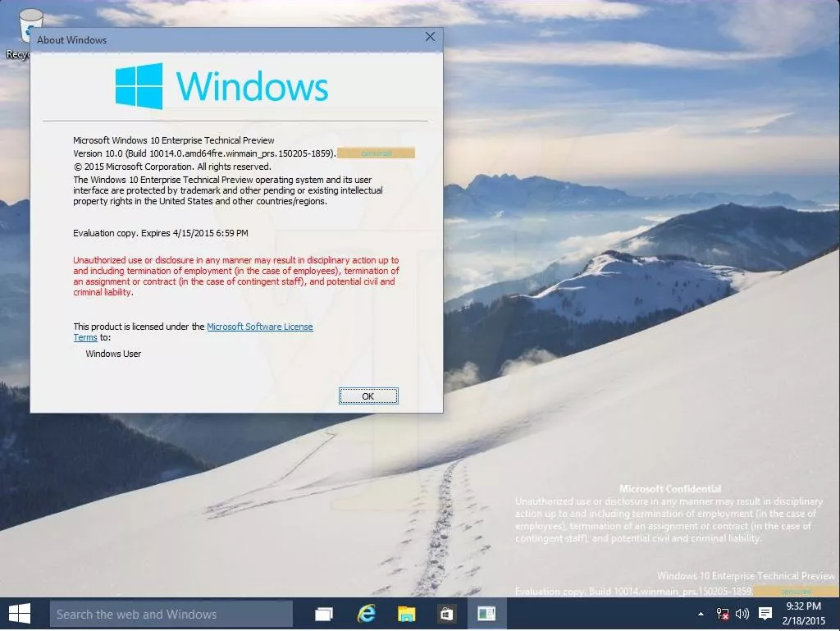
Task: Click the 'Evaluation copy. Expires 4/15/2015' text
Action: [161, 233]
